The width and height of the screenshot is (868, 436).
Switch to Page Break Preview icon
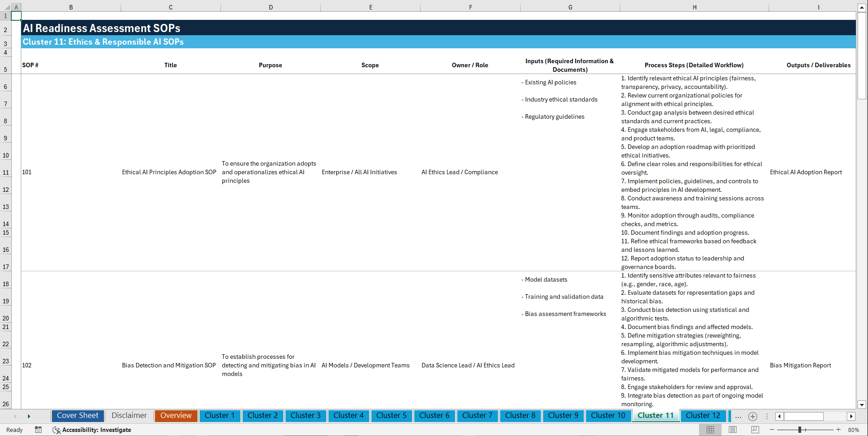[x=755, y=430]
